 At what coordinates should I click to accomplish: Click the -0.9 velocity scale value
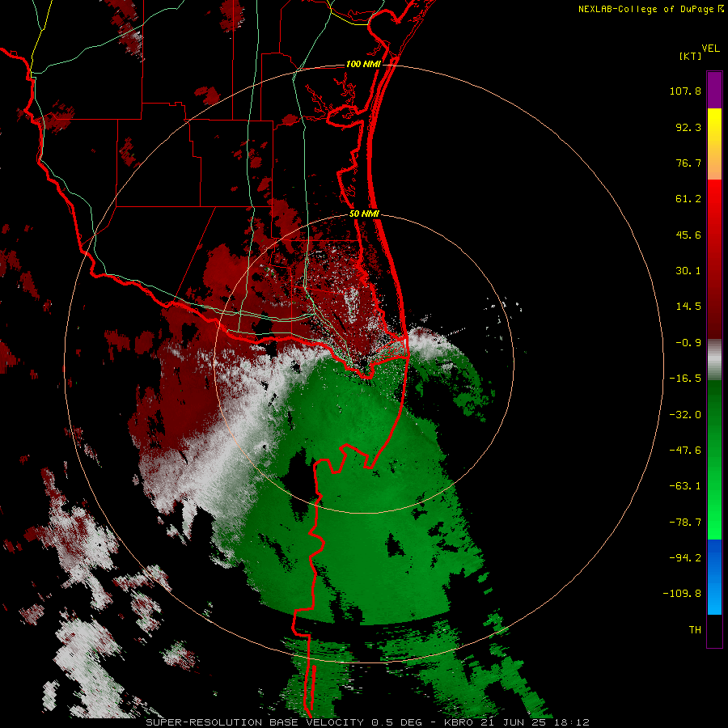(x=688, y=343)
